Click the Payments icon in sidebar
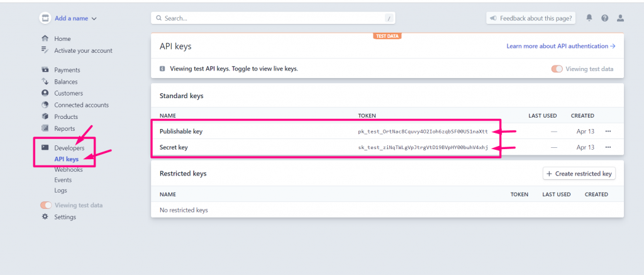 pos(45,70)
